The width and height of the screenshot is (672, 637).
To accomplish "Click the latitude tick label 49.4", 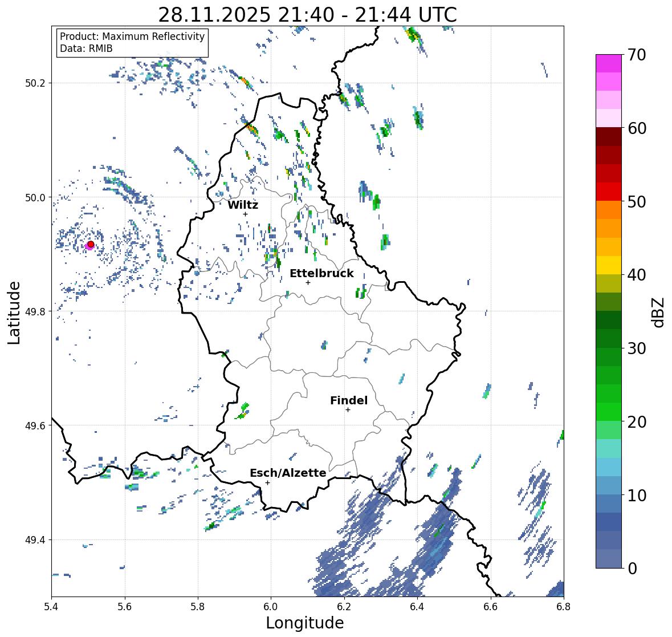I will 35,540.
